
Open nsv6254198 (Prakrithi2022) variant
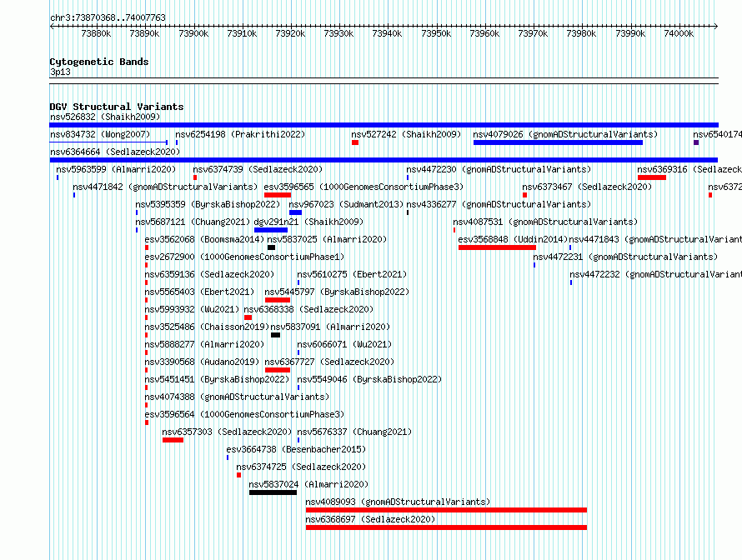click(240, 134)
